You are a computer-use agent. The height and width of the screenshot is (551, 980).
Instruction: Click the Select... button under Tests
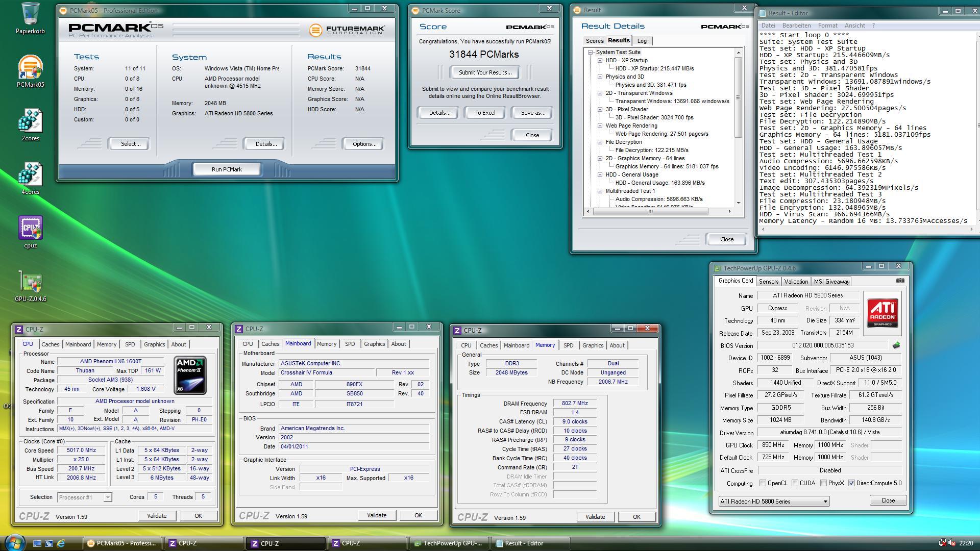pyautogui.click(x=130, y=144)
